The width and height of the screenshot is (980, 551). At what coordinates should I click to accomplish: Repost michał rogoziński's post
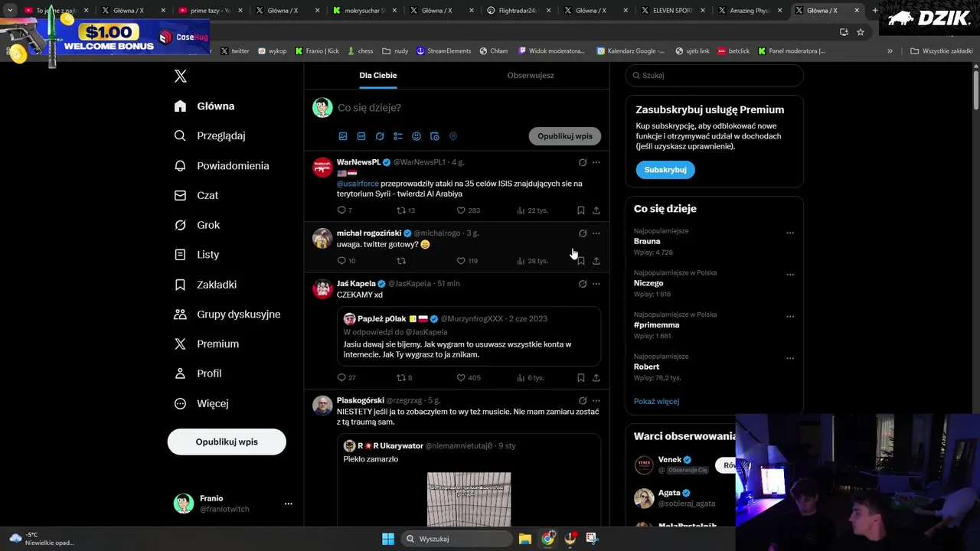(x=401, y=261)
